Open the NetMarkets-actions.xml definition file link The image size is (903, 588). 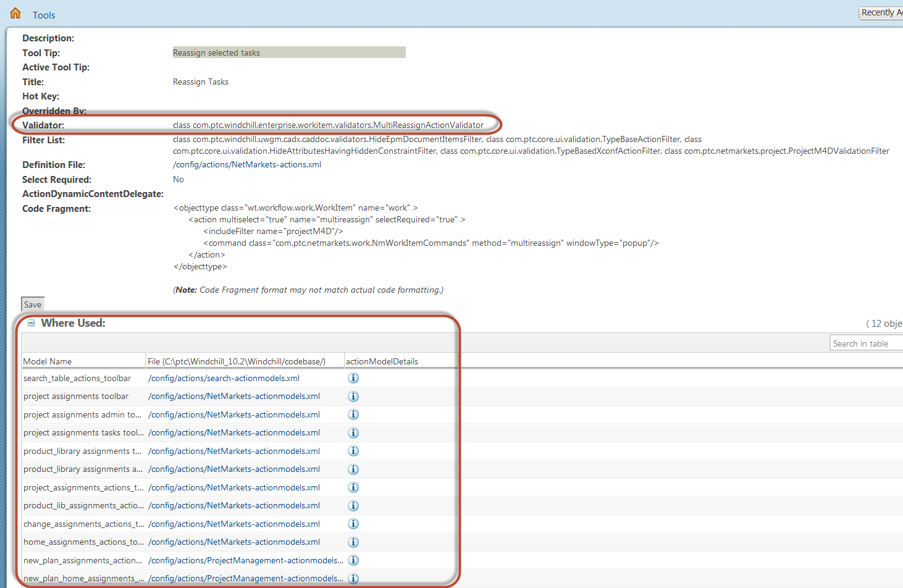point(247,164)
